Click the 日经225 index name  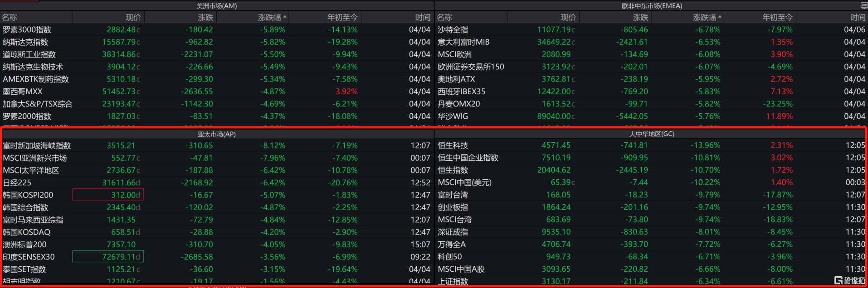[x=17, y=182]
